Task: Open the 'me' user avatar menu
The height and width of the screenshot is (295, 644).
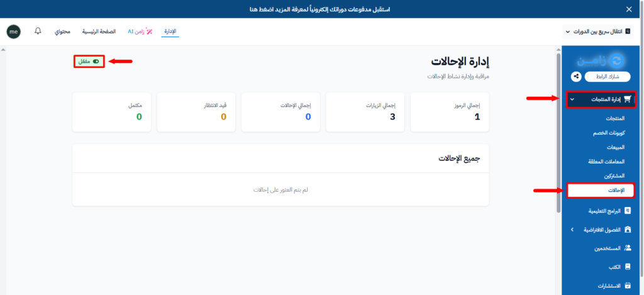Action: (x=13, y=31)
